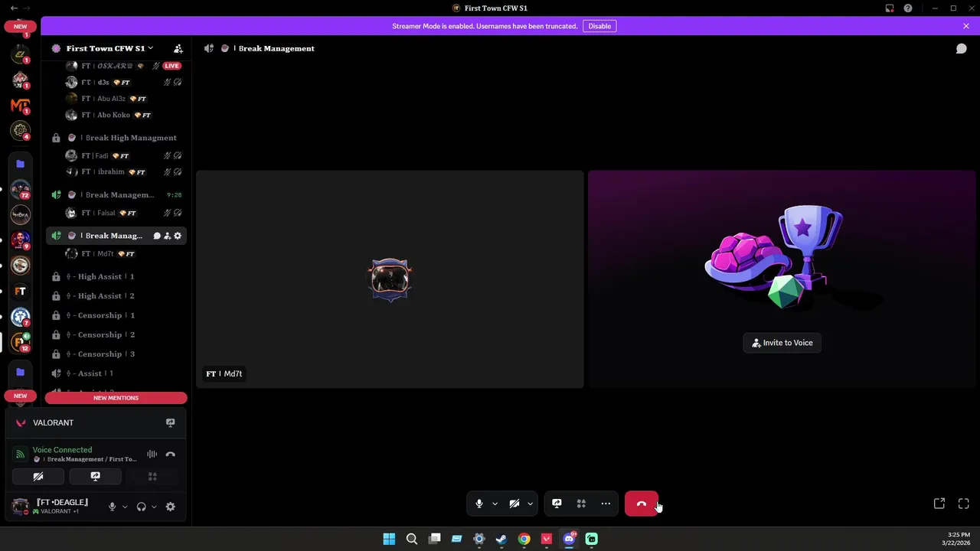Mute microphone in the call control bar
Image resolution: width=980 pixels, height=551 pixels.
[x=479, y=504]
